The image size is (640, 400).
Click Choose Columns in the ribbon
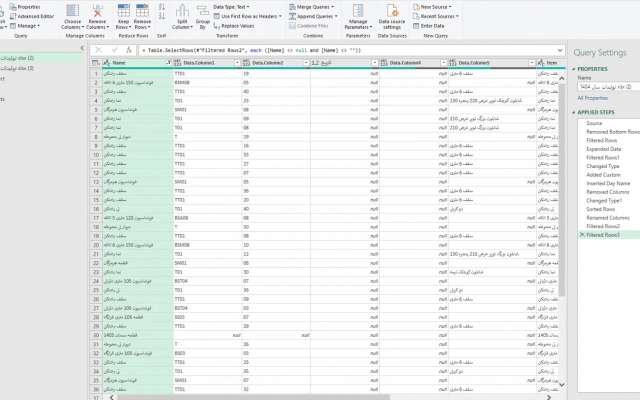tap(72, 17)
